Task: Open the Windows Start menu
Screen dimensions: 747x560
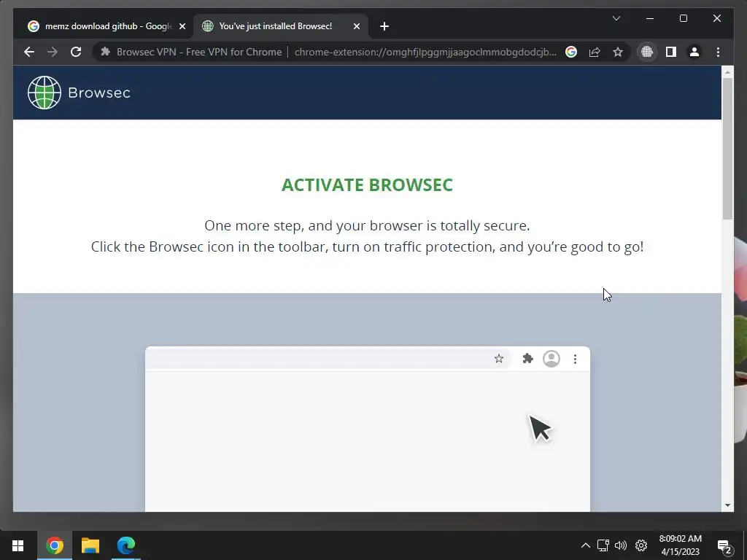Action: tap(18, 545)
